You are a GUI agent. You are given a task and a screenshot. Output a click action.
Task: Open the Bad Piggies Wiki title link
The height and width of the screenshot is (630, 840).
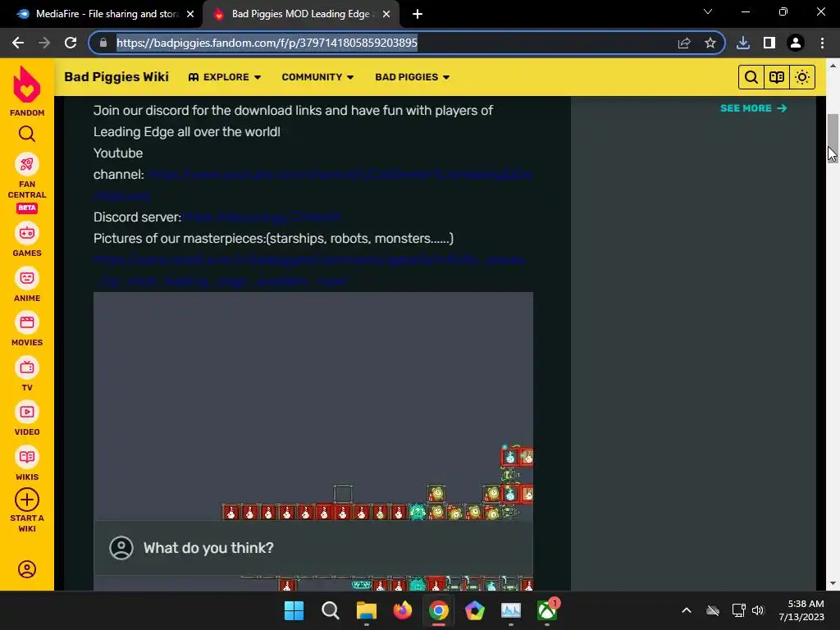pyautogui.click(x=116, y=77)
